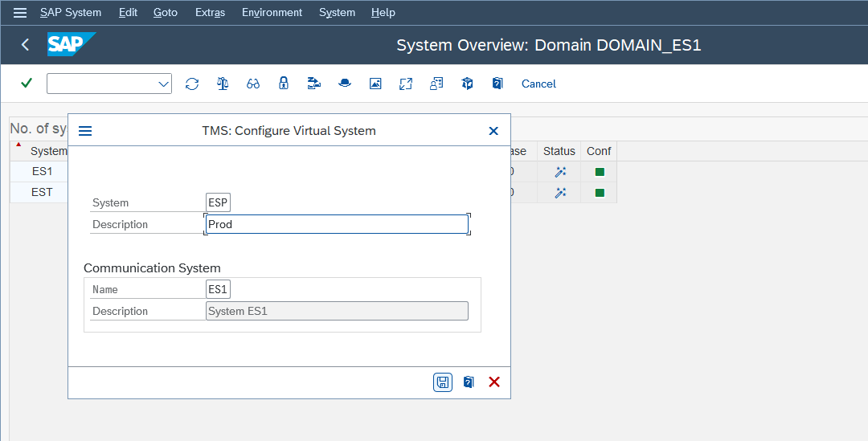Click the greyed System ES1 description field
This screenshot has height=441, width=868.
[x=337, y=311]
